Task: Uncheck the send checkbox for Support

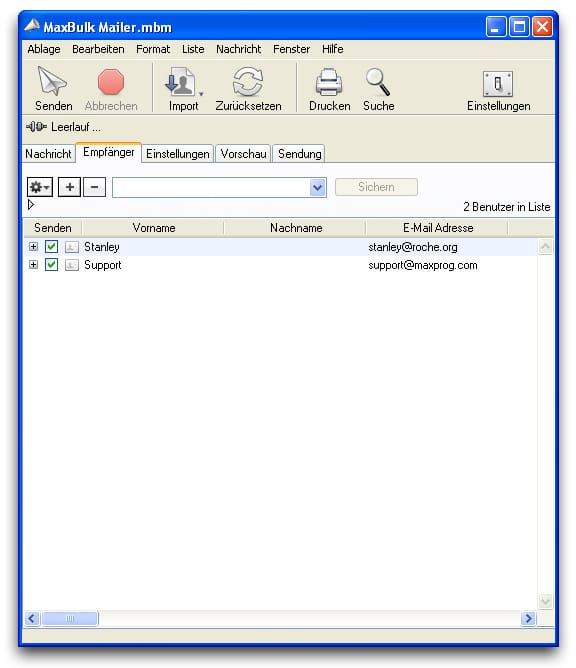Action: [52, 265]
